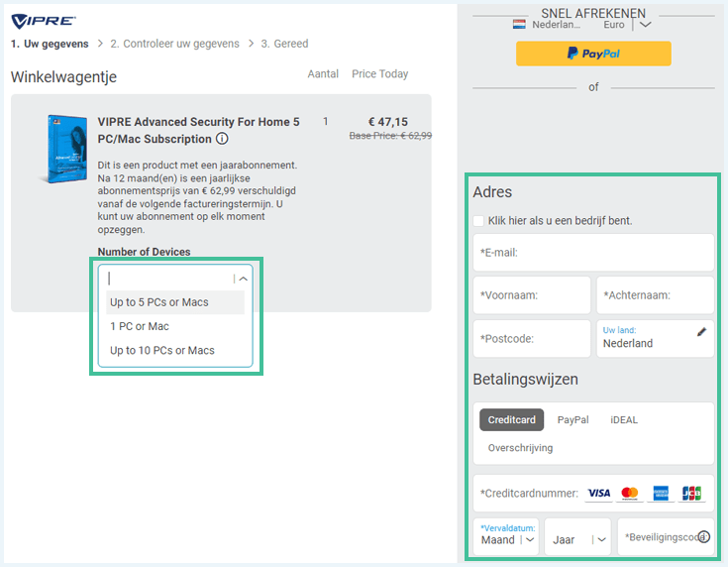Click the Netherlands flag icon

coord(519,24)
